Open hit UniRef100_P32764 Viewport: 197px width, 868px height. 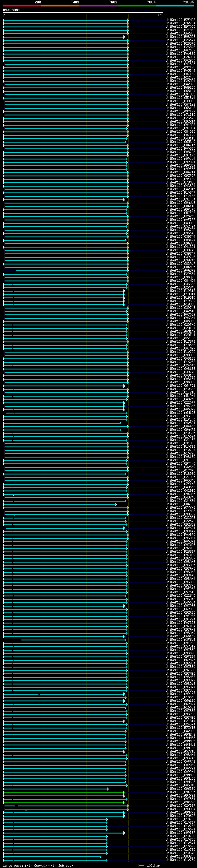(x=180, y=23)
